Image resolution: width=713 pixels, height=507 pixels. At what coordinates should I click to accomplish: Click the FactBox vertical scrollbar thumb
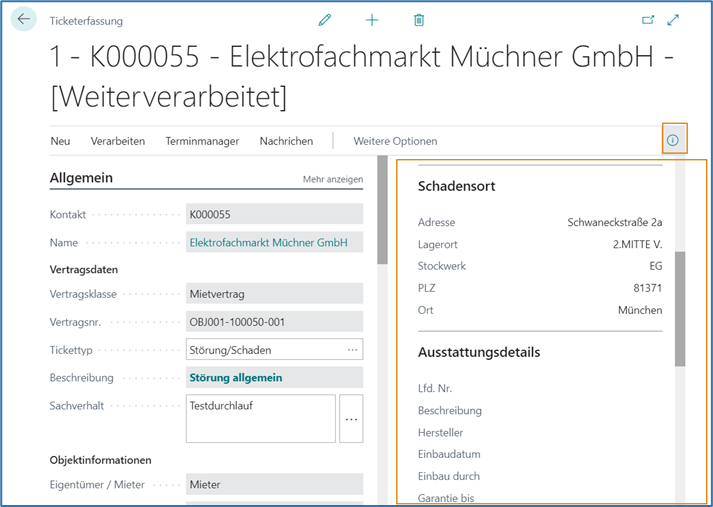point(680,308)
